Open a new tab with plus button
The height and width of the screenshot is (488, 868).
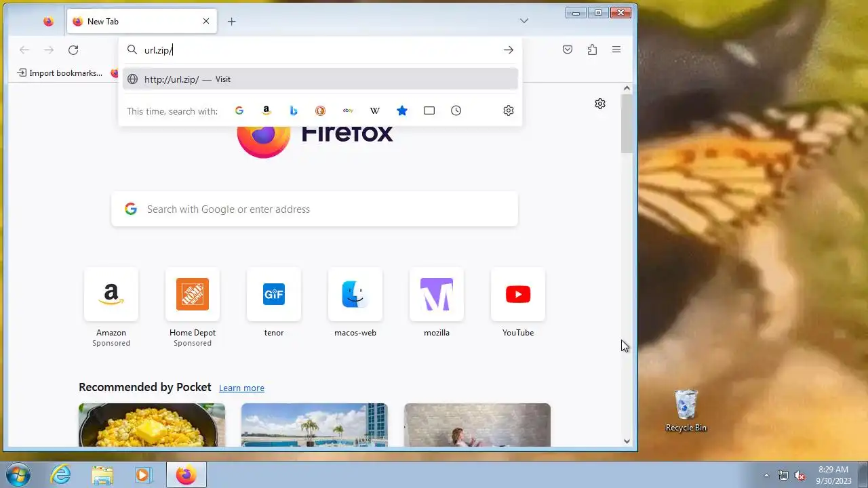click(x=231, y=21)
